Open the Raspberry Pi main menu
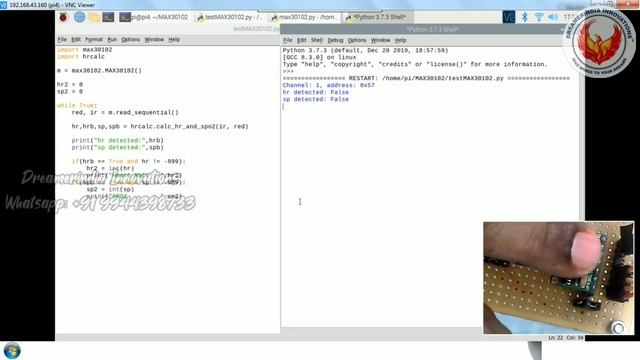 point(63,17)
